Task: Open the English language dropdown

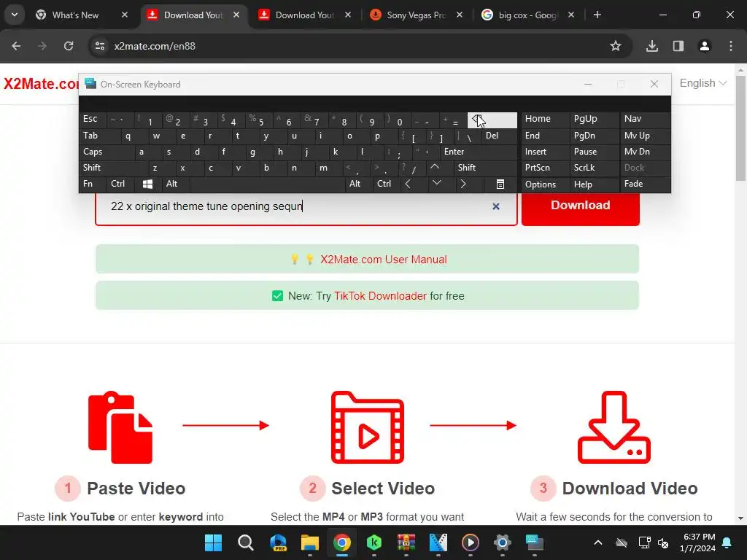Action: click(703, 83)
